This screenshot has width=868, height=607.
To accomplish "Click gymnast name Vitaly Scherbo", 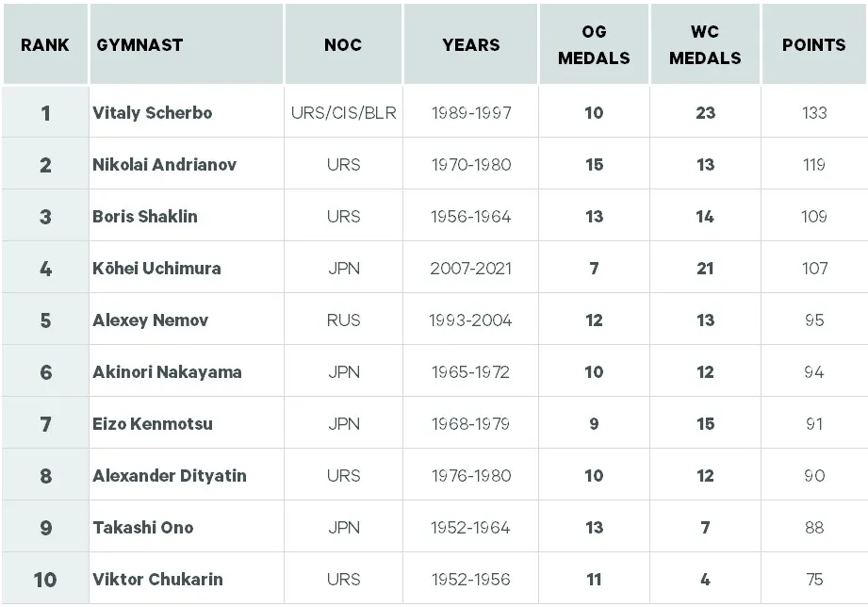I will (x=153, y=113).
